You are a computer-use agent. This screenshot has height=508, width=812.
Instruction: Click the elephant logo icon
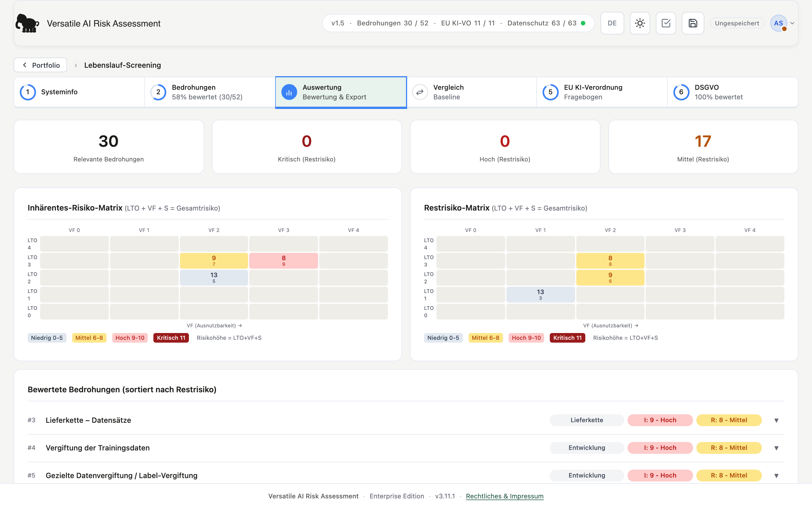[x=27, y=23]
